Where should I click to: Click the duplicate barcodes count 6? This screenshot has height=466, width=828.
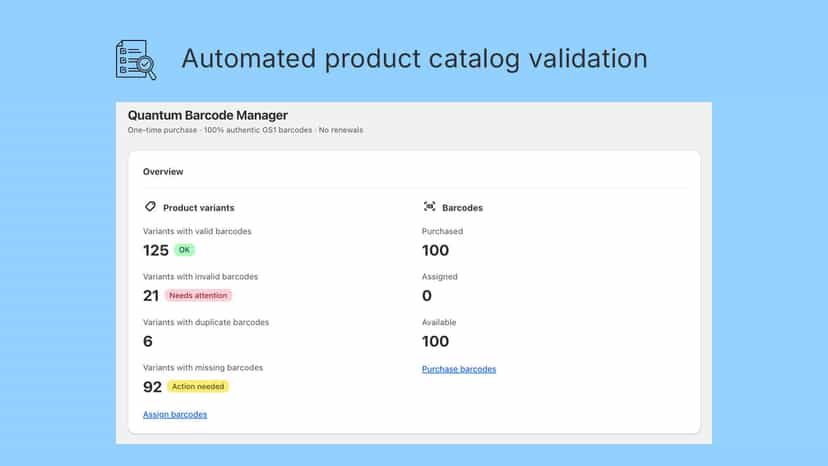pyautogui.click(x=148, y=341)
